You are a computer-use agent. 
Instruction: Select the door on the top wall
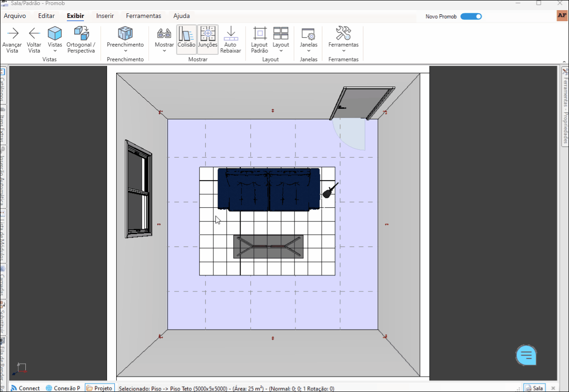tap(362, 103)
